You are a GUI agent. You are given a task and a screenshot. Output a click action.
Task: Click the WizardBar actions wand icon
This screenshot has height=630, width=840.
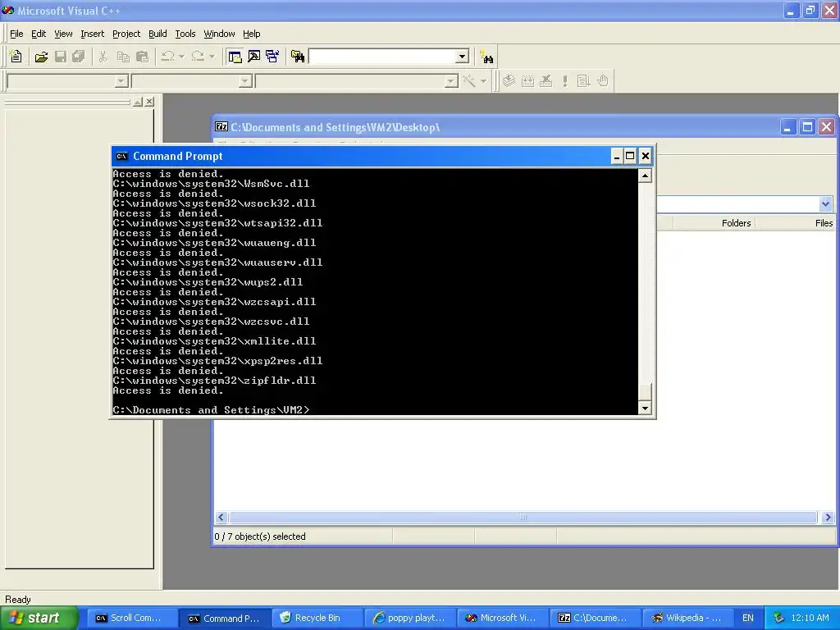tap(469, 81)
